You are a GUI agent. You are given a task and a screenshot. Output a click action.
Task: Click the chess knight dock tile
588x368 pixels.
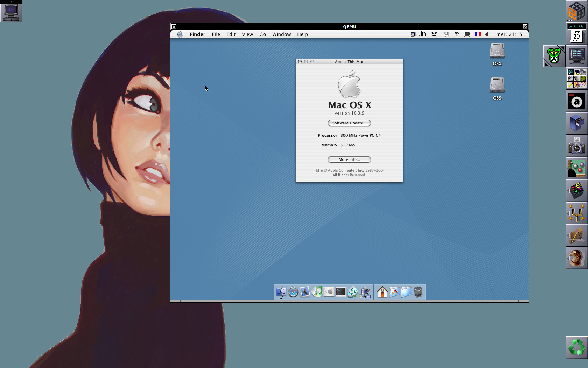point(576,258)
